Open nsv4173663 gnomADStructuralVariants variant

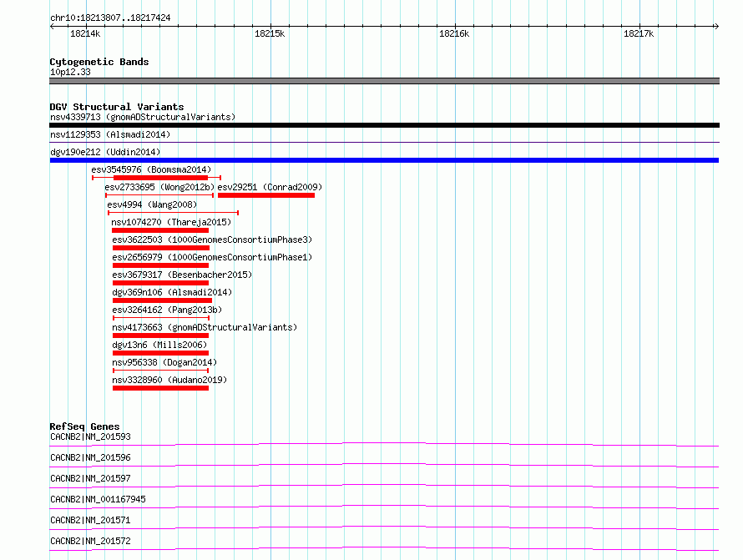coord(205,327)
